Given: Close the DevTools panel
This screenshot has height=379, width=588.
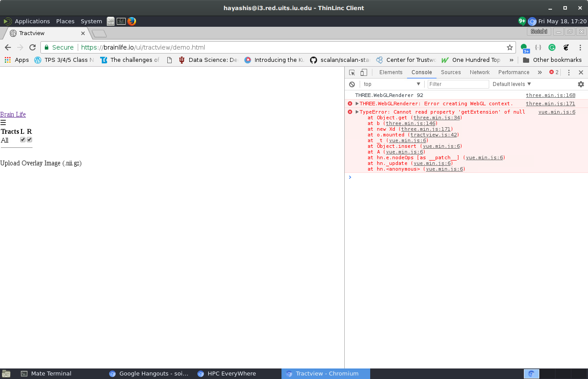Looking at the screenshot, I should pos(581,72).
